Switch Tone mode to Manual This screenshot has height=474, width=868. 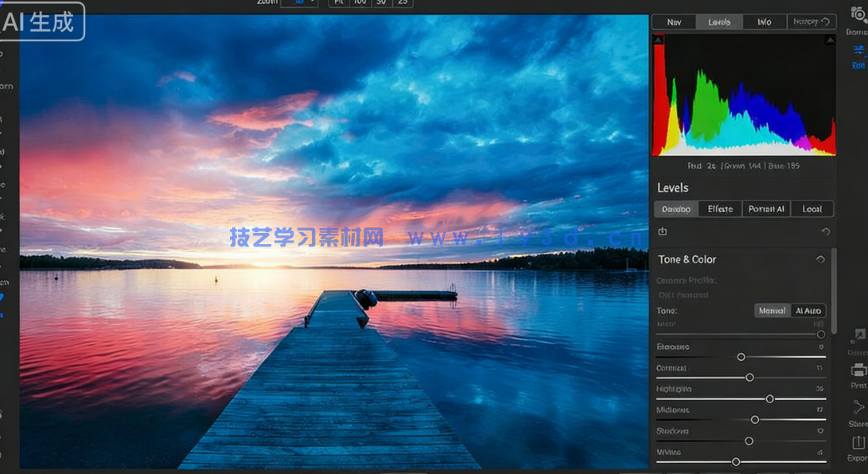[771, 310]
